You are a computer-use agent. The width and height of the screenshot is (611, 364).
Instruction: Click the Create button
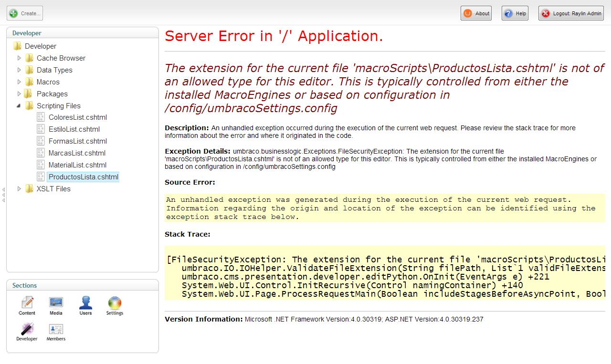click(x=25, y=13)
